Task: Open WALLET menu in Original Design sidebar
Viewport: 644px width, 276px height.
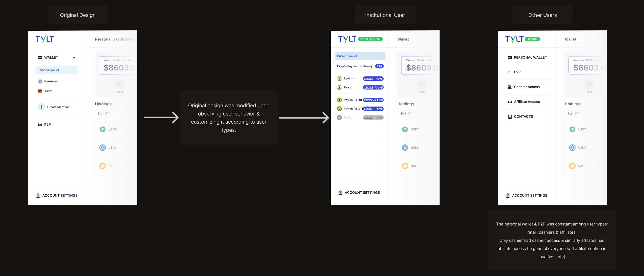Action: (x=57, y=57)
